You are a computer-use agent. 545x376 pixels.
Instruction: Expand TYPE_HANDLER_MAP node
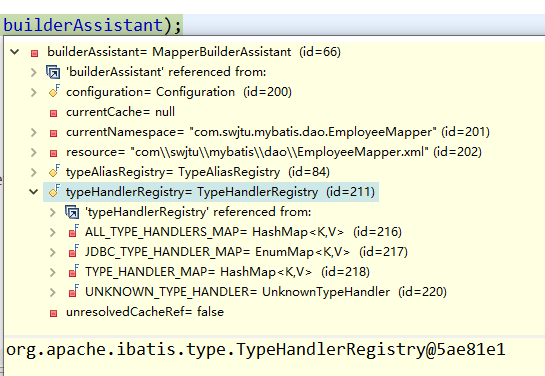52,272
